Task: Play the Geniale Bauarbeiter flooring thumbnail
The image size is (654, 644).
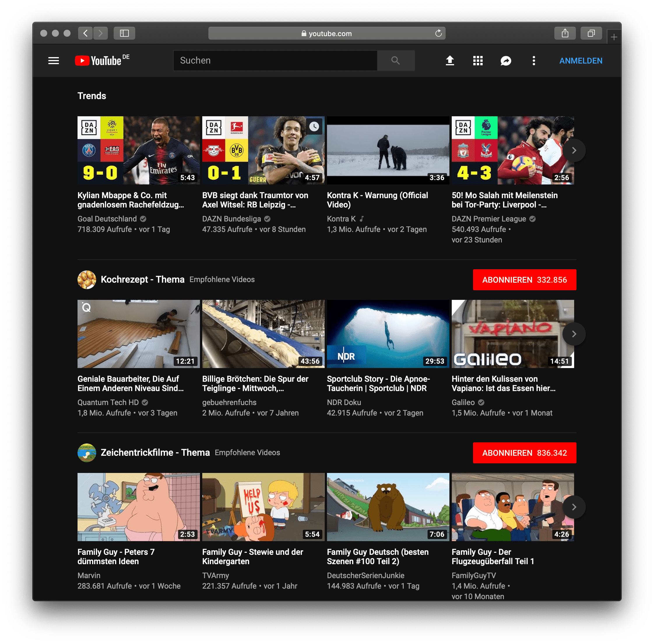Action: pyautogui.click(x=138, y=334)
